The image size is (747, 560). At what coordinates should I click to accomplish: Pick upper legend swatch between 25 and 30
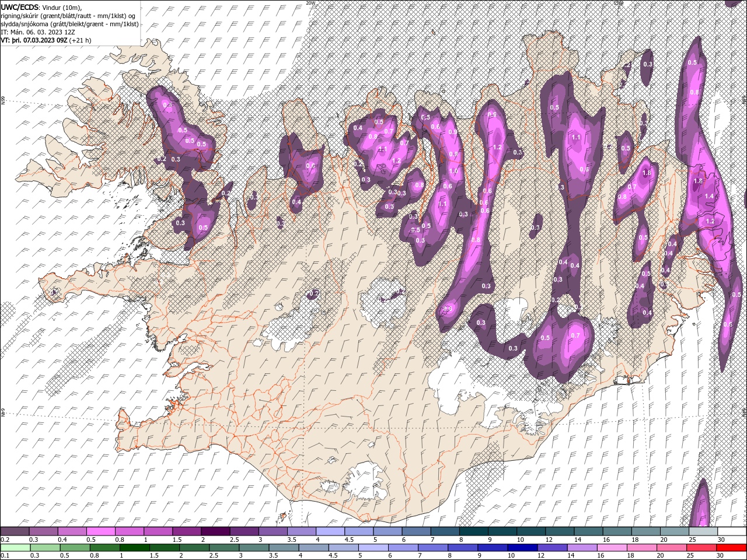click(x=703, y=531)
